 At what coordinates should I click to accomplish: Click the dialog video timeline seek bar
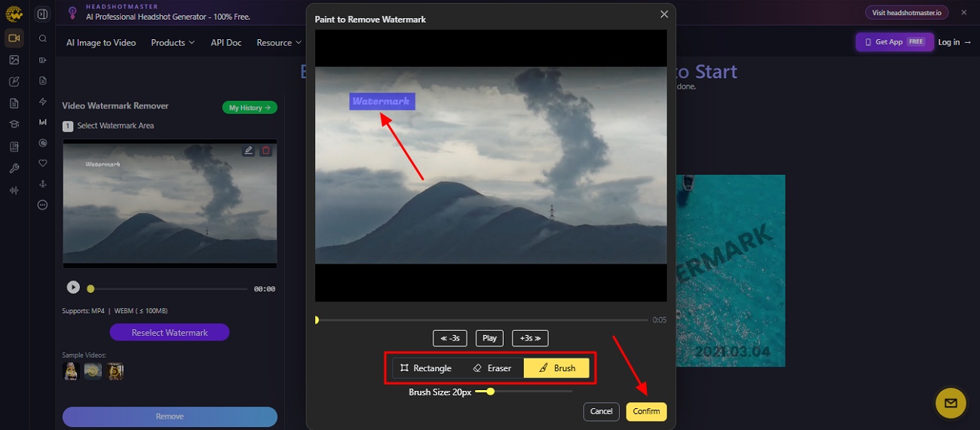pos(482,320)
